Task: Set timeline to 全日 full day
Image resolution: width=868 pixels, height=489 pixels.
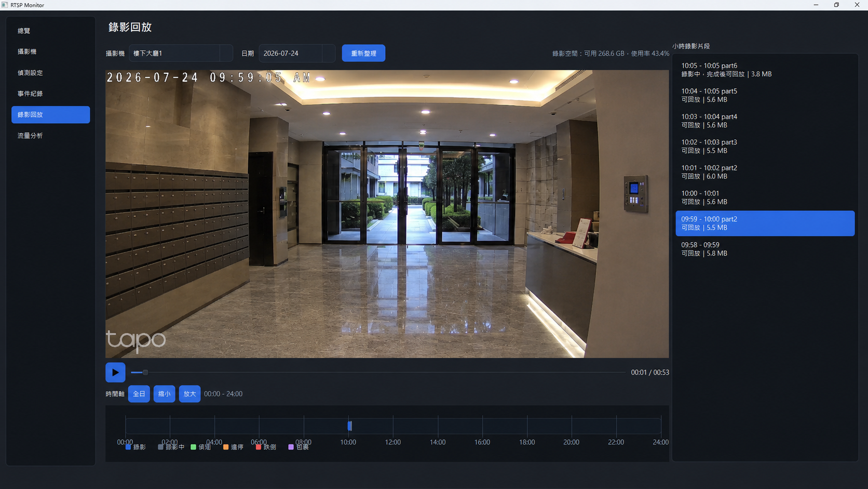Action: click(139, 394)
